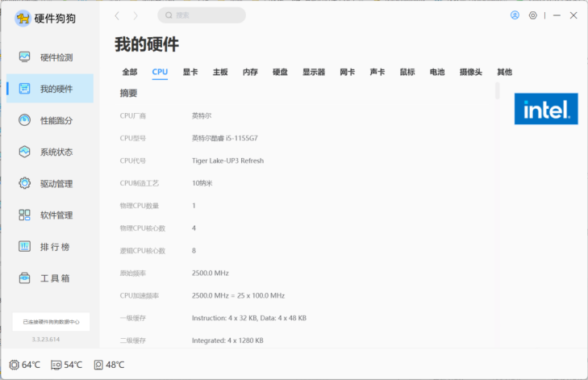Switch to 网卡 tab
This screenshot has width=588, height=380.
348,72
